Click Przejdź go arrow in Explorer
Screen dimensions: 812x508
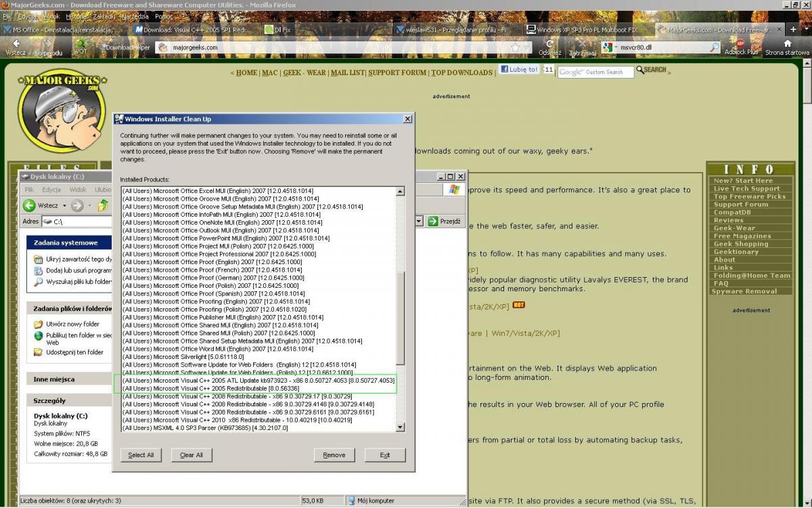click(433, 221)
